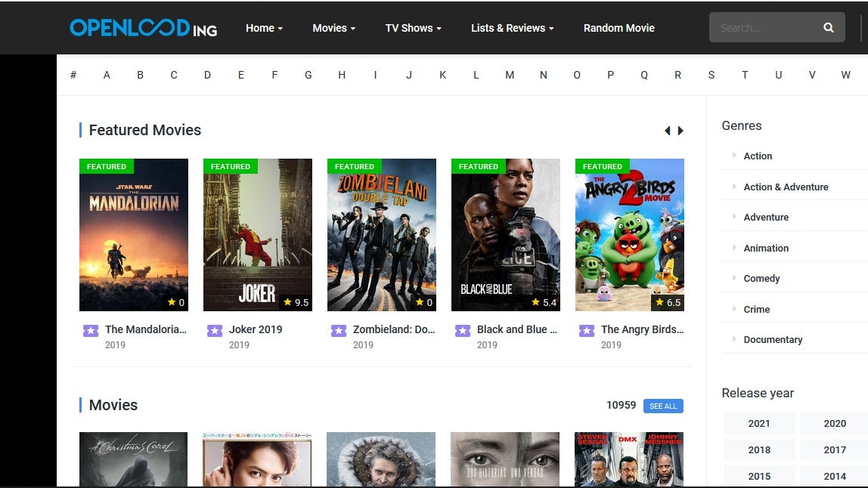
Task: Filter movies starting with letter F
Action: pos(274,75)
